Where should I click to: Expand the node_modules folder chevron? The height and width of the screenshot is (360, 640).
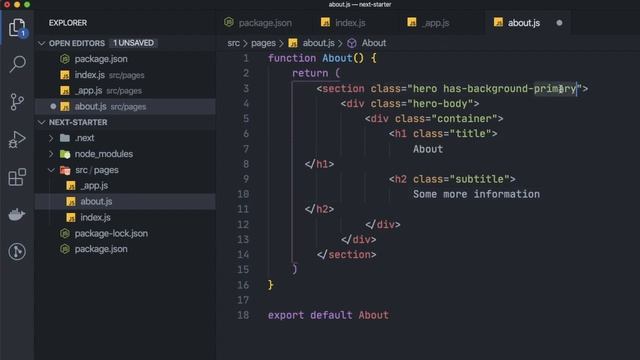(51, 154)
